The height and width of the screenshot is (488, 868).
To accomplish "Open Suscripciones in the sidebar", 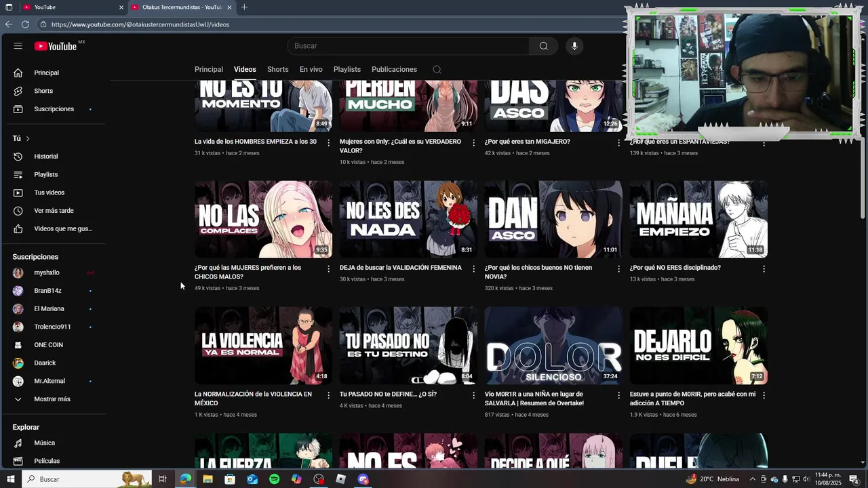I will [53, 109].
